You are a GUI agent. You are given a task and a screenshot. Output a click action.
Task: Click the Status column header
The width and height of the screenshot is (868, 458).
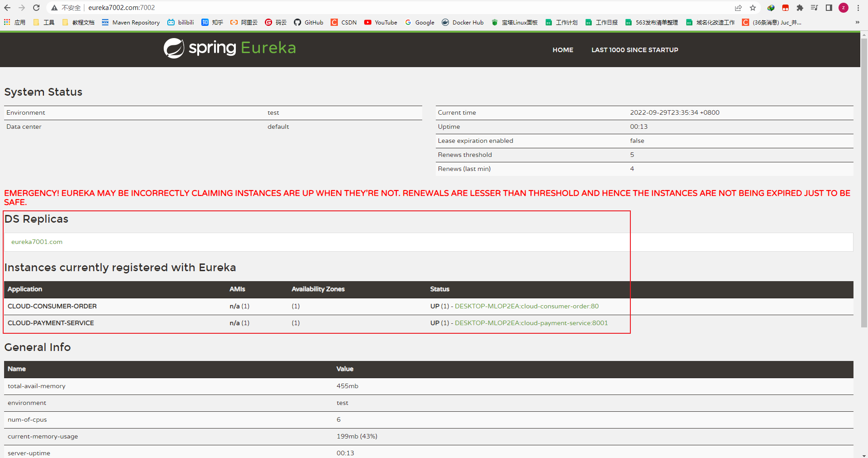coord(440,289)
